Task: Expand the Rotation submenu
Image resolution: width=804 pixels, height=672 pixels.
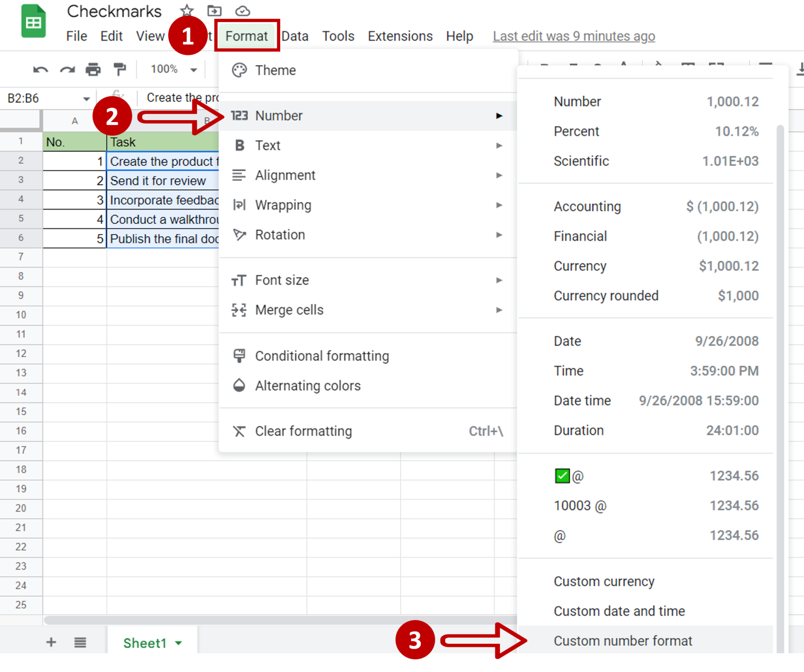Action: click(368, 235)
